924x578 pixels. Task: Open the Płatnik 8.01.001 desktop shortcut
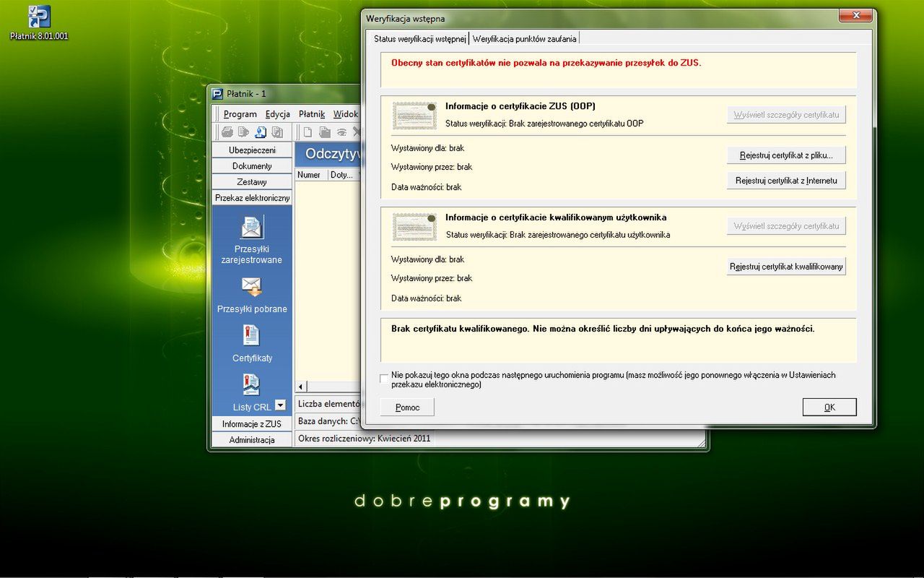(x=39, y=22)
